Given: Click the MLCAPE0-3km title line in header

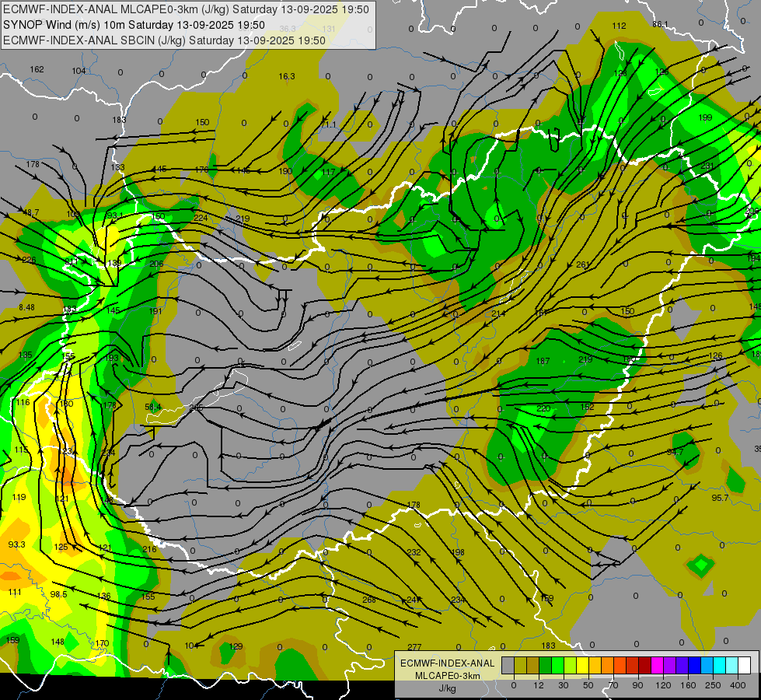Looking at the screenshot, I should tap(186, 9).
